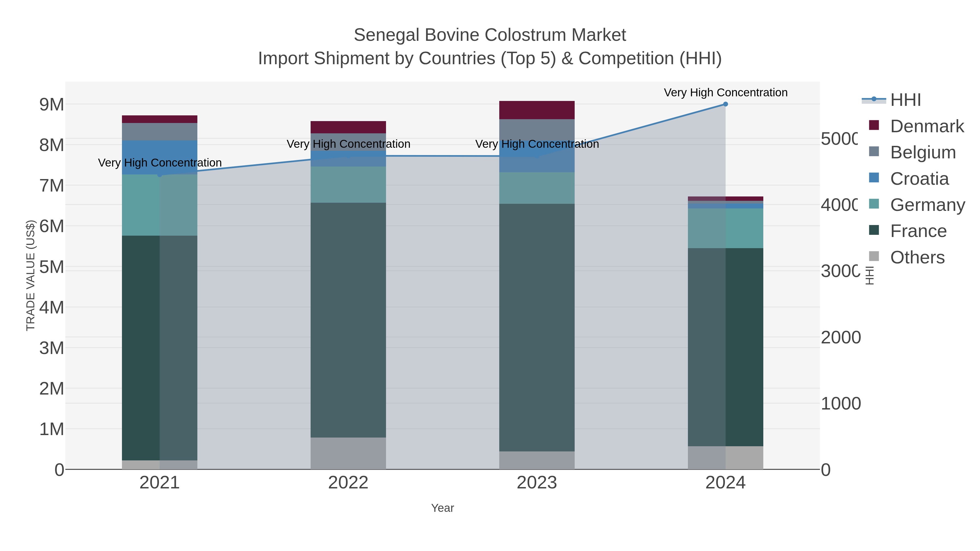Click the France segment of the 2022 bar

coord(348,320)
